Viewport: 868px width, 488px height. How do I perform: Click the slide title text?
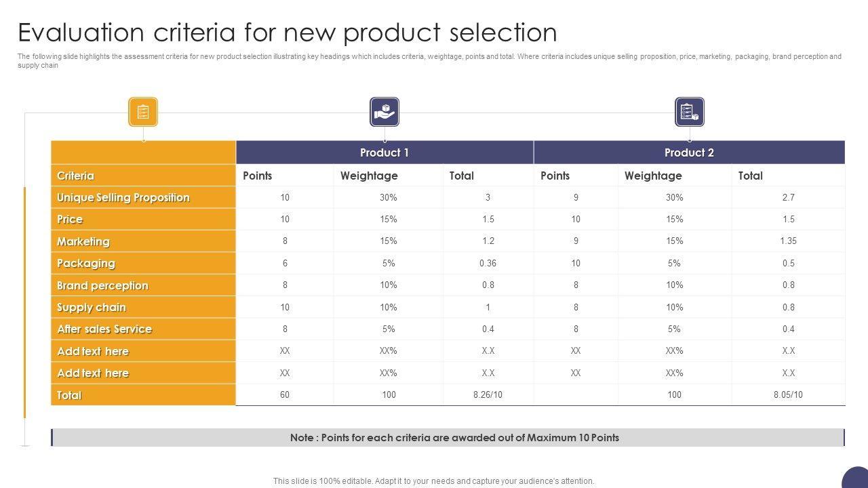click(288, 33)
